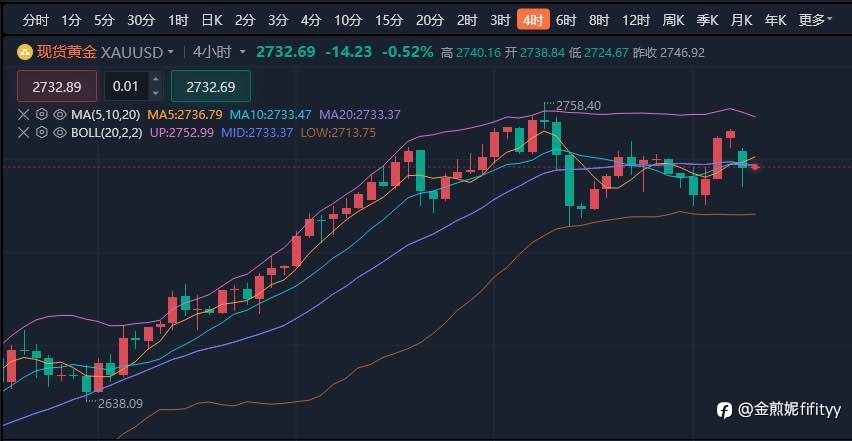This screenshot has width=852, height=441.
Task: Click the MA(5,10,20) indicator label
Action: pos(105,115)
